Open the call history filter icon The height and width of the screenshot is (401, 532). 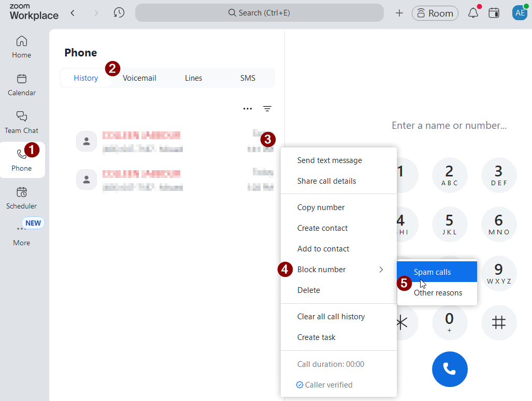pyautogui.click(x=267, y=109)
